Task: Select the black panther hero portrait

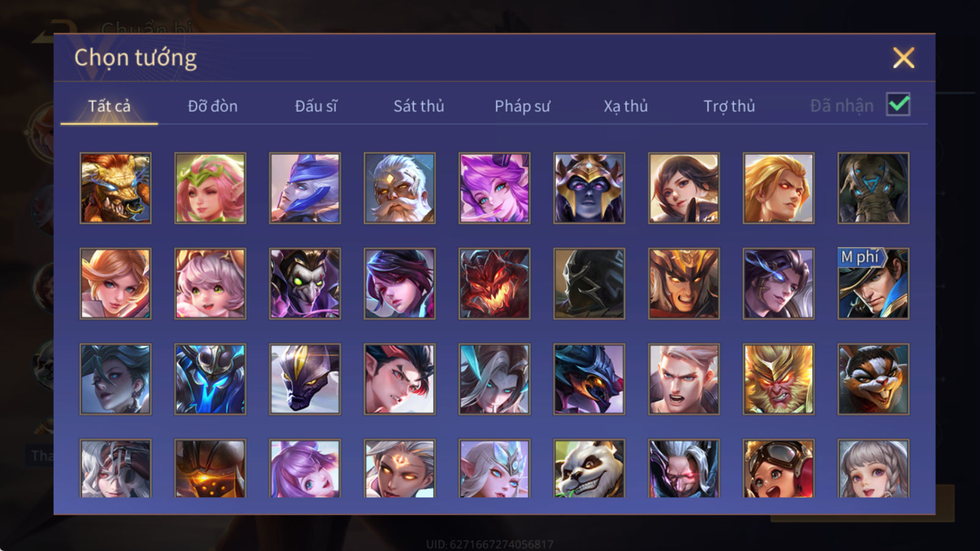Action: pos(305,379)
